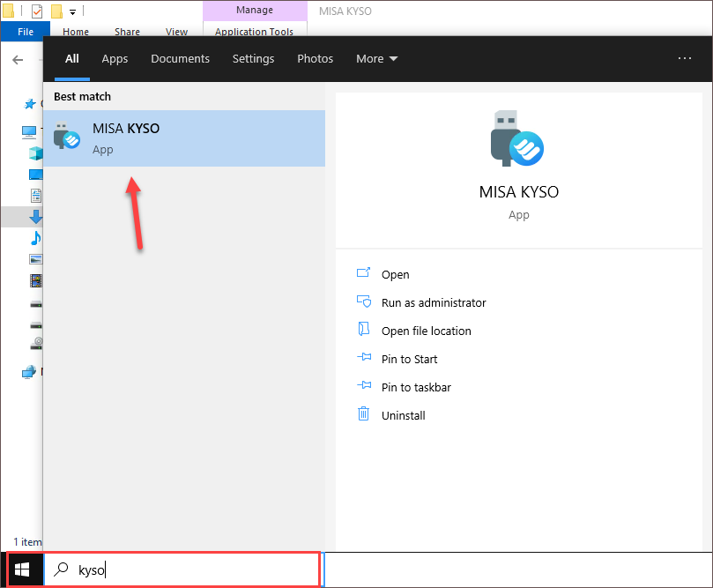Viewport: 713px width, 588px height.
Task: Select Videos film icon in Explorer sidebar
Action: click(x=36, y=280)
